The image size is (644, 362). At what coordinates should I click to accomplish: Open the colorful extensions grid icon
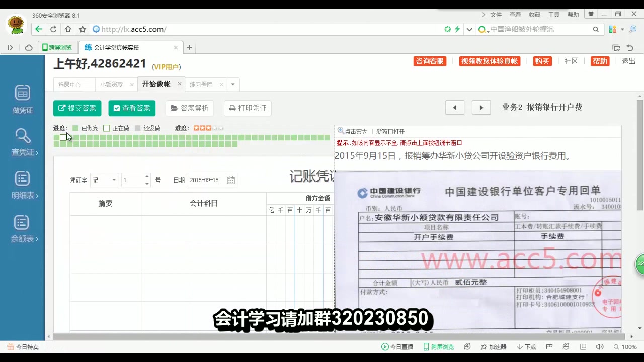612,29
